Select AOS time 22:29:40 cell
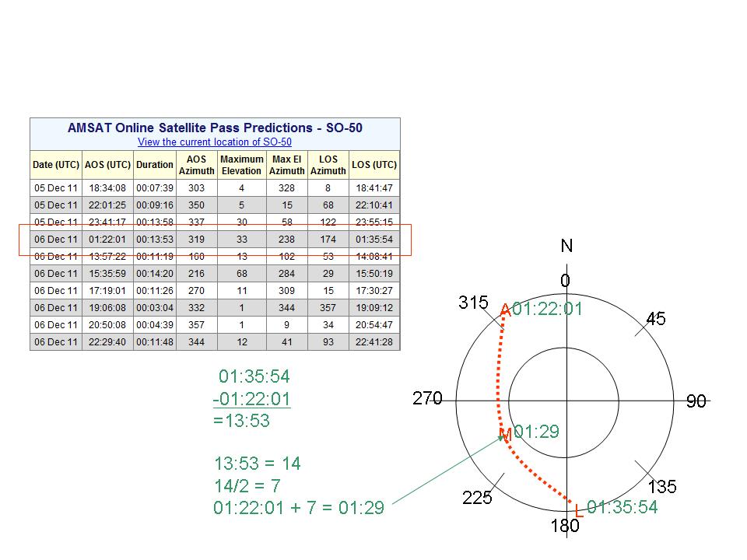Viewport: 747px width, 560px height. [107, 342]
